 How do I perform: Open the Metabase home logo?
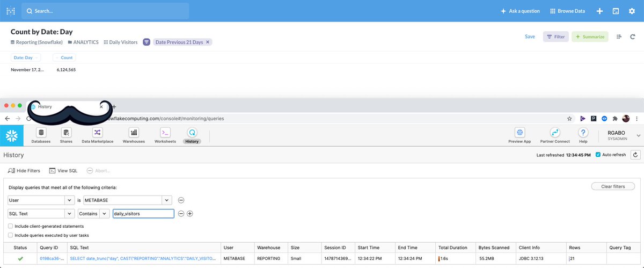(11, 11)
